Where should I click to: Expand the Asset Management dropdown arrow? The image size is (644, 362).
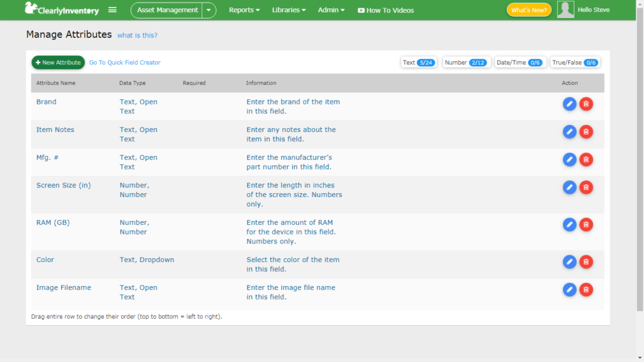[209, 10]
